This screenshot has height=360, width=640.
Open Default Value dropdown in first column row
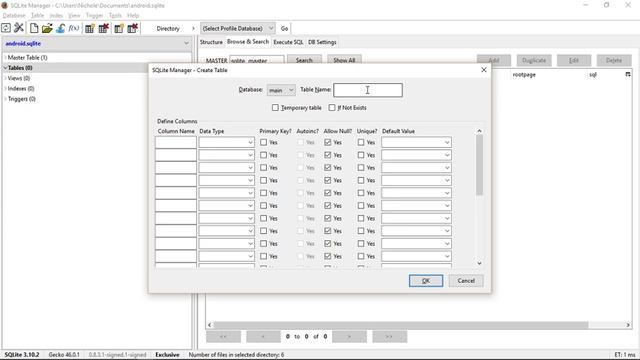[x=416, y=142]
